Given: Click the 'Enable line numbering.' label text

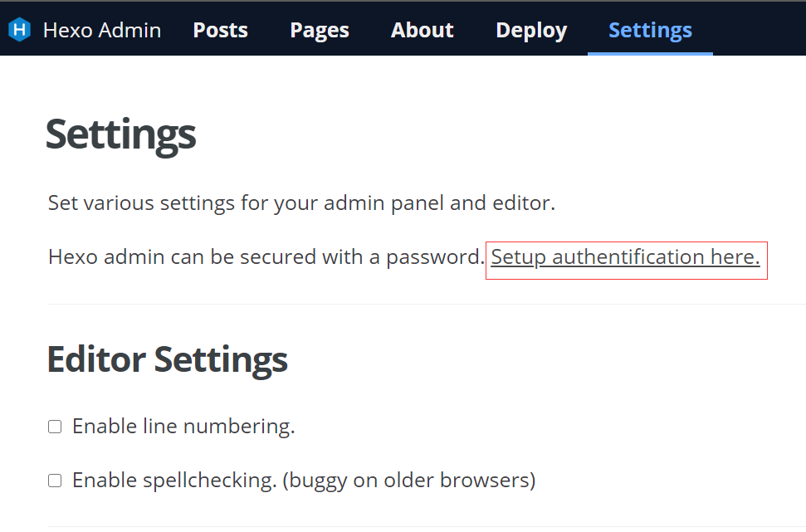Looking at the screenshot, I should pos(183,427).
